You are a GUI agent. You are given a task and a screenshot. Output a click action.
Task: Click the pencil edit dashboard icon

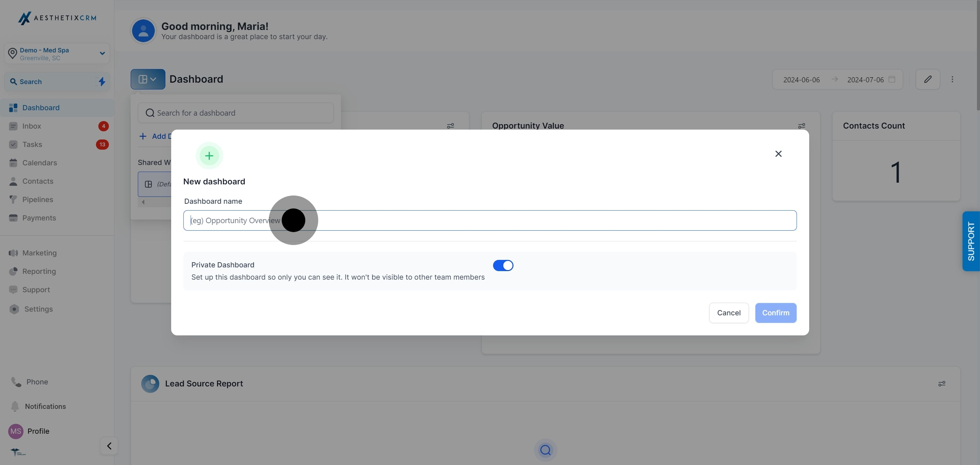928,79
